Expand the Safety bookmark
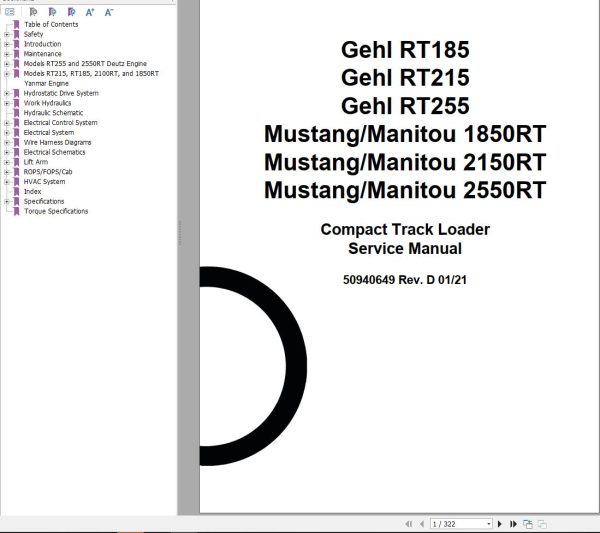Screen dimensions: 600x533 click(7, 34)
